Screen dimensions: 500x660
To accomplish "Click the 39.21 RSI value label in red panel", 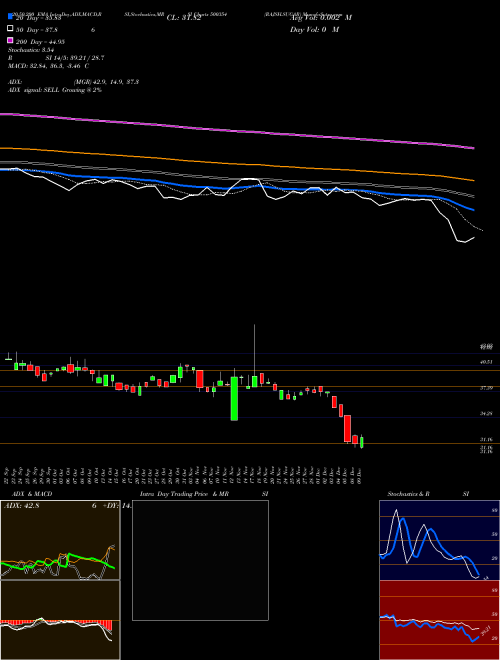I will (x=486, y=631).
